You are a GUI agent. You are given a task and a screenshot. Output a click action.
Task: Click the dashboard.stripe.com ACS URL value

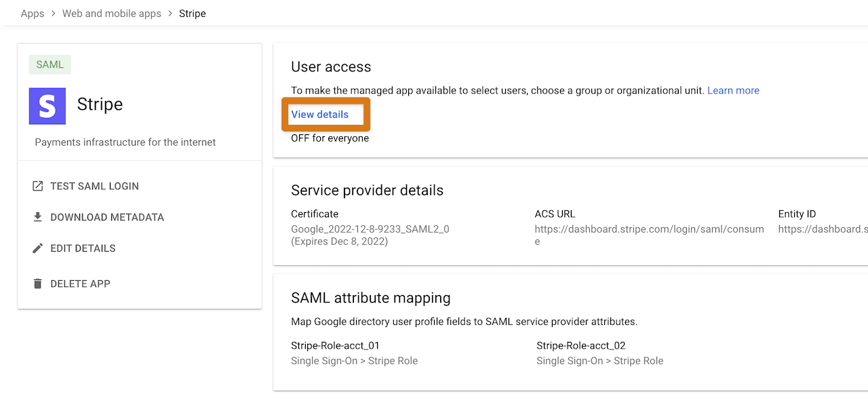pyautogui.click(x=650, y=235)
